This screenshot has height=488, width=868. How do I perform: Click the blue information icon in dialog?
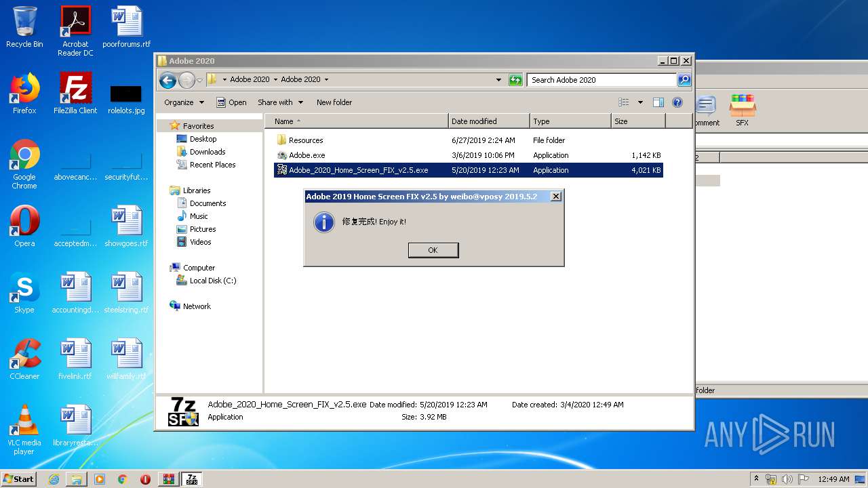pyautogui.click(x=324, y=222)
